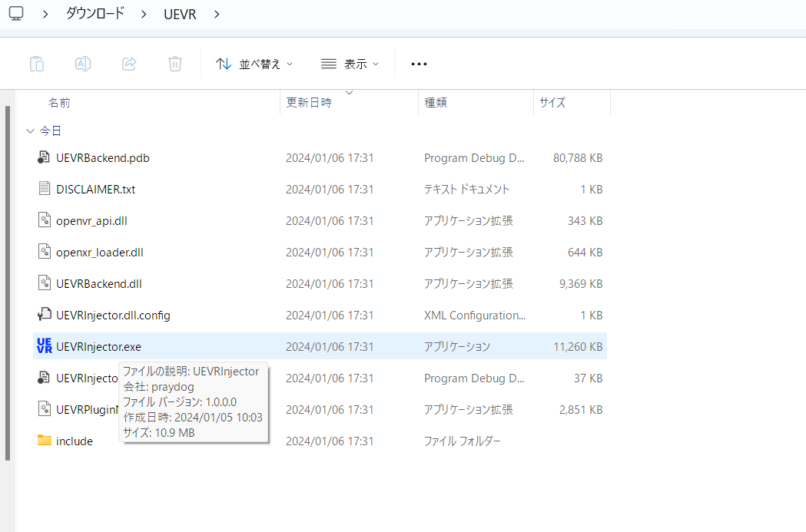Click the UEVRInjector pdb file icon
Image resolution: width=806 pixels, height=532 pixels.
click(x=45, y=378)
